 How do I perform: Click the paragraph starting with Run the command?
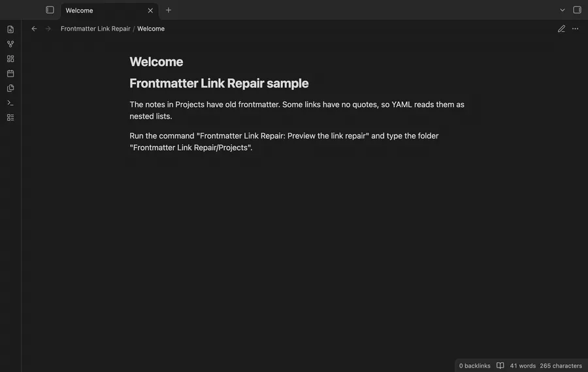click(284, 142)
